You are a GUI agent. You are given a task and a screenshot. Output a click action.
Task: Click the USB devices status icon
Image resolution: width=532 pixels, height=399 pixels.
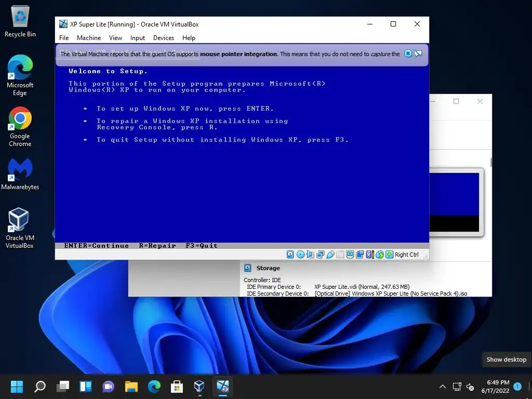click(330, 255)
